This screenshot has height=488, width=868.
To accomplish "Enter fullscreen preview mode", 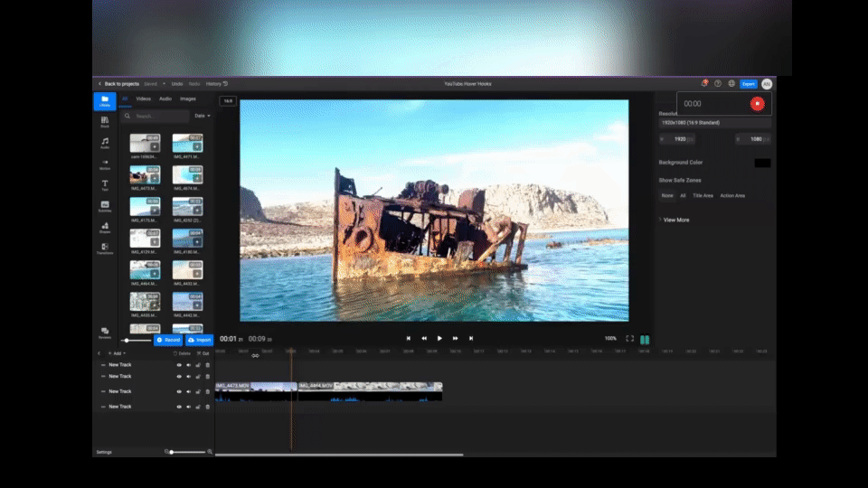I will [x=630, y=338].
